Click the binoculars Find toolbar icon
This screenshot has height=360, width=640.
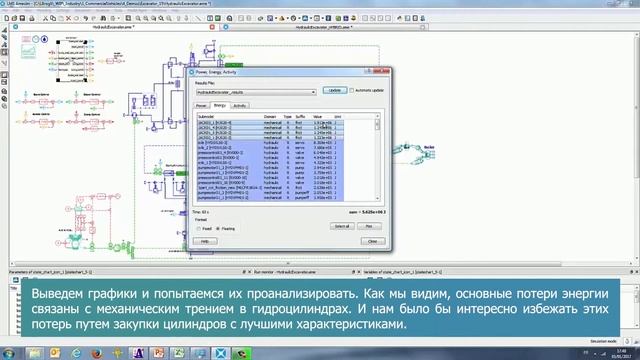click(103, 18)
